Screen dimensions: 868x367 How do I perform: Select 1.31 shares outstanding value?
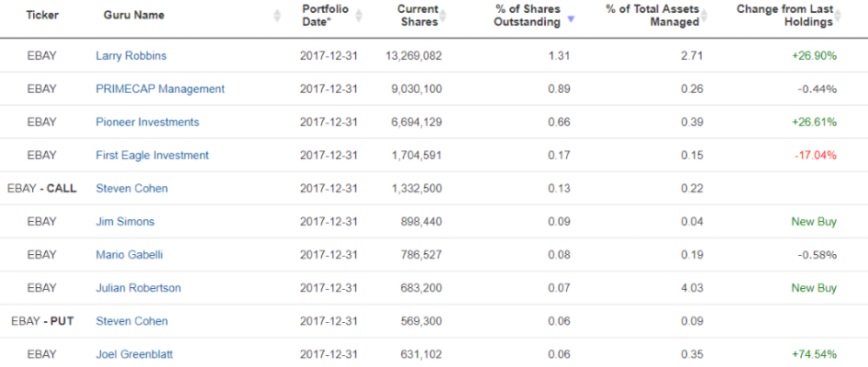coord(559,55)
